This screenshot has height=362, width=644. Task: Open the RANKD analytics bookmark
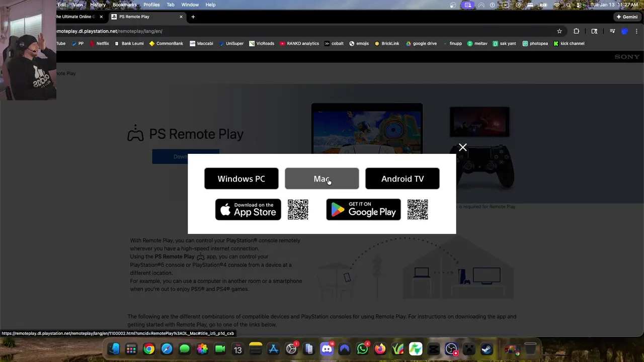(299, 44)
